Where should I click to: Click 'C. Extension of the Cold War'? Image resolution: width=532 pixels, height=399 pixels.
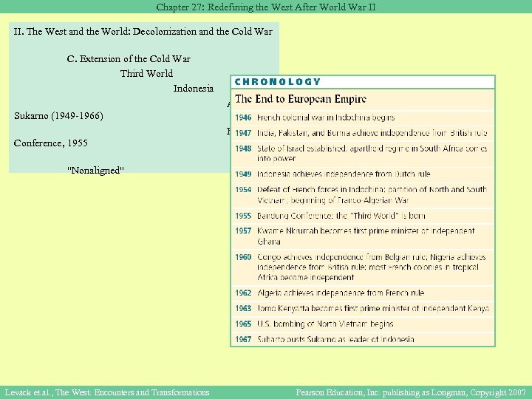click(x=129, y=58)
